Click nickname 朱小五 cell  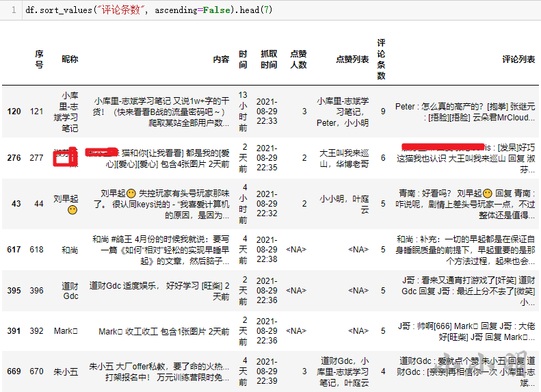pos(66,371)
